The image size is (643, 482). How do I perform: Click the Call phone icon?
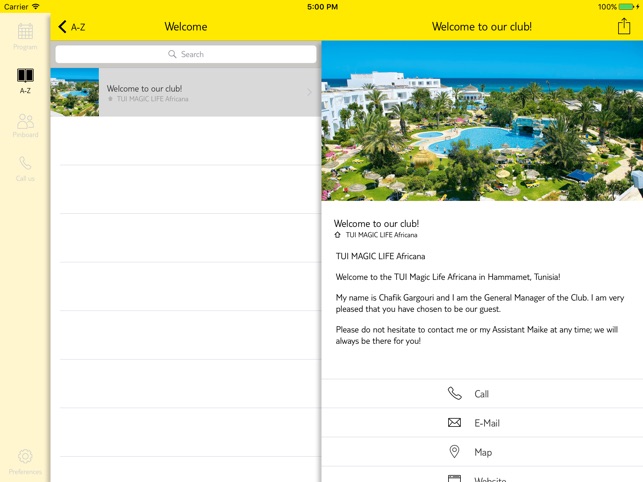(454, 393)
